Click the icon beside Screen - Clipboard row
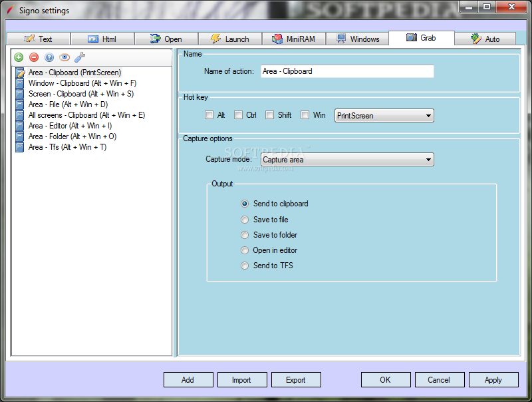The image size is (532, 402). click(x=20, y=94)
